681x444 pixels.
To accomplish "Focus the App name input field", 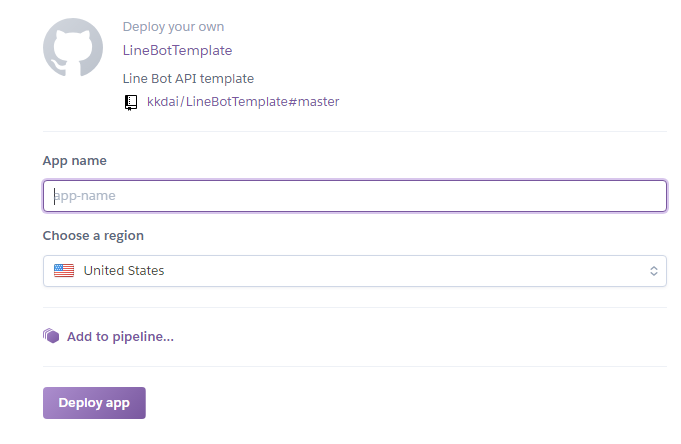I will click(354, 196).
